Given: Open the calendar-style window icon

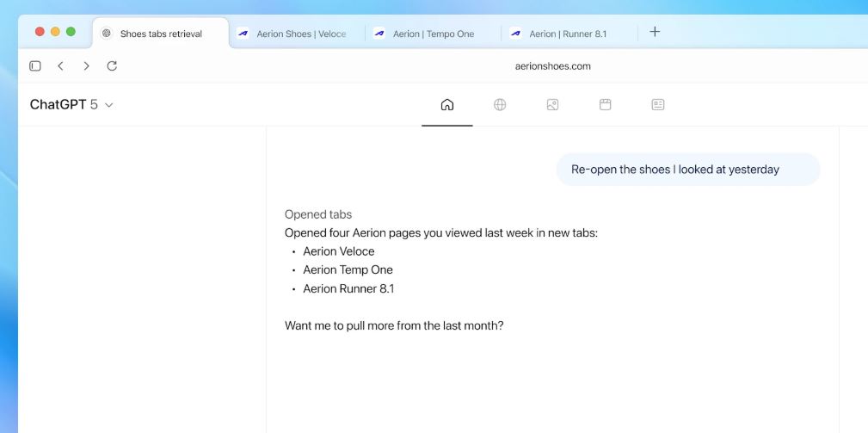Looking at the screenshot, I should tap(605, 105).
